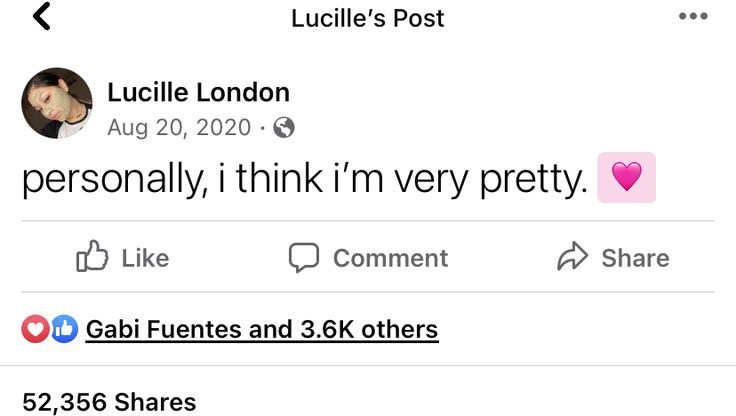736x416 pixels.
Task: Tap the back arrow icon
Action: [41, 18]
